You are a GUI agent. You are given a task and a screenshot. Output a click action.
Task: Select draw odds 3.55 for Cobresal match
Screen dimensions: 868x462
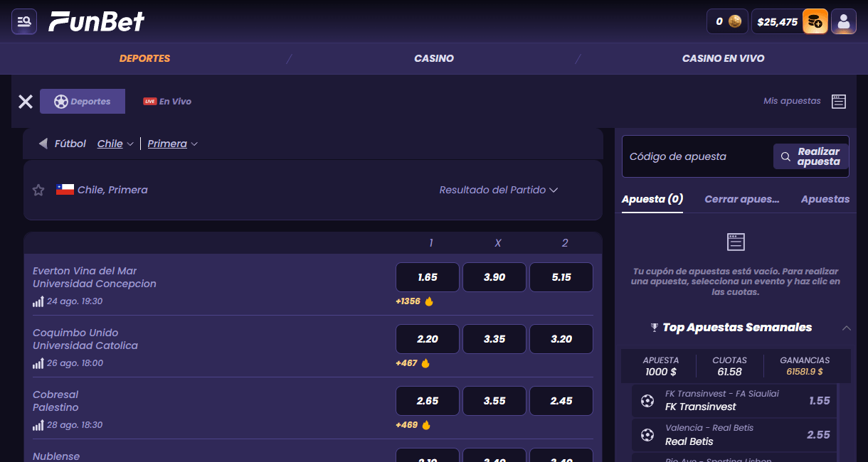coord(494,401)
